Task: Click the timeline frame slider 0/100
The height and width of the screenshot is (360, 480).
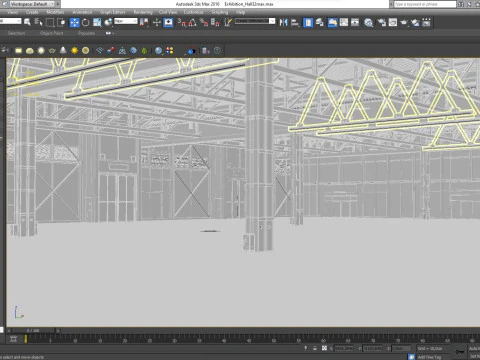Action: 33,331
